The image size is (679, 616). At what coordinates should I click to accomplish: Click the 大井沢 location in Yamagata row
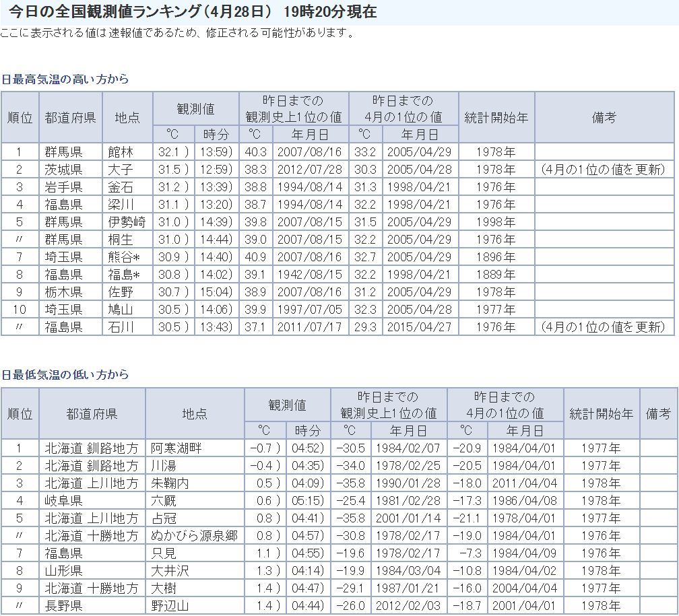click(x=170, y=571)
